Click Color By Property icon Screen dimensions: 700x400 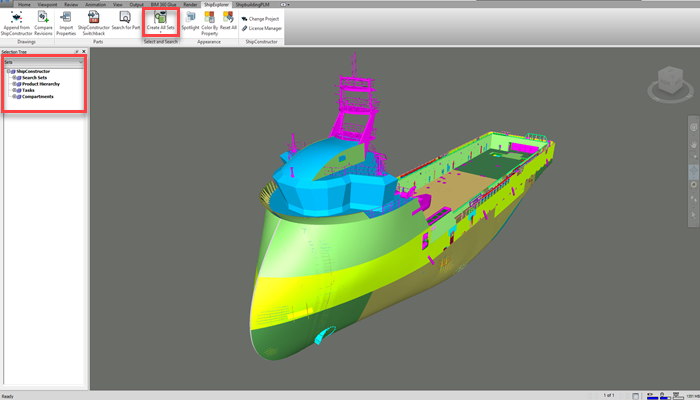[x=209, y=18]
